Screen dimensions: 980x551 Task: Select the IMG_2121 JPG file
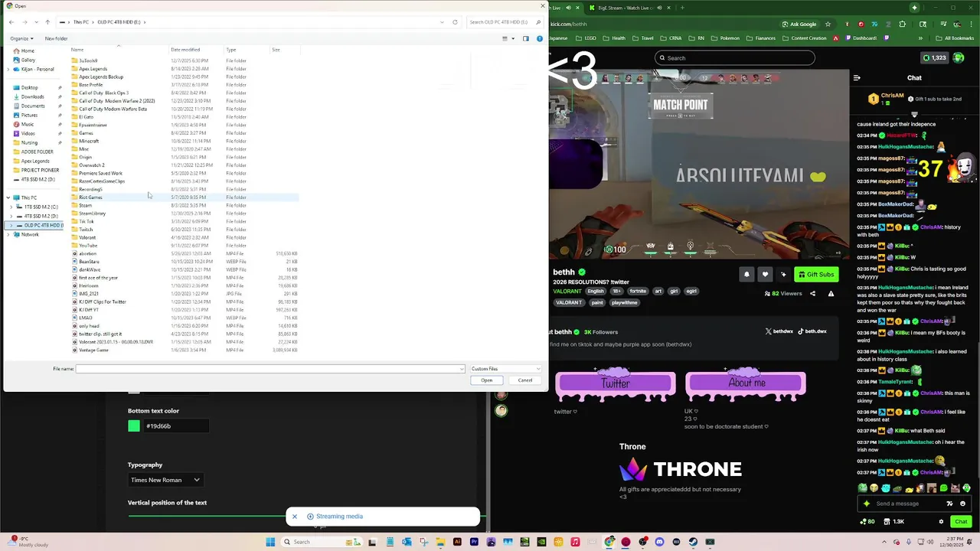pos(89,294)
